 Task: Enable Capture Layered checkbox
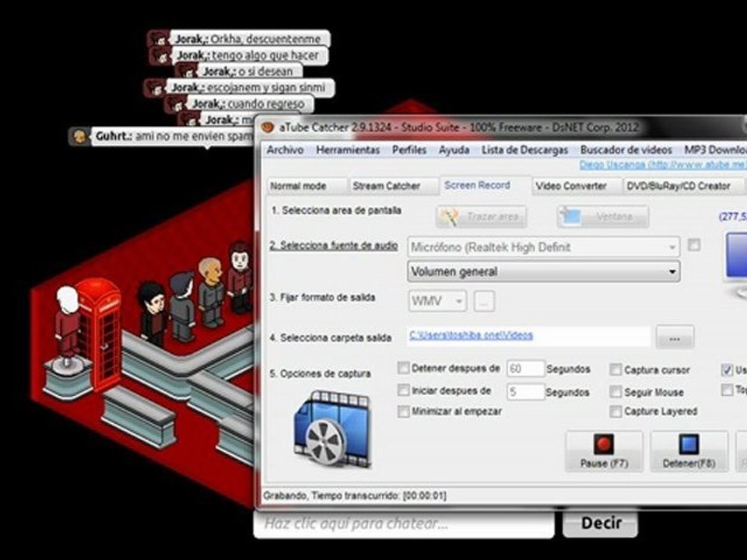click(x=615, y=411)
